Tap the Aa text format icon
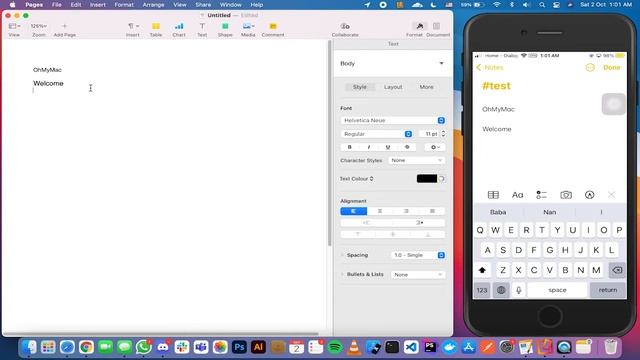Screen dimensions: 640x360 tap(518, 195)
